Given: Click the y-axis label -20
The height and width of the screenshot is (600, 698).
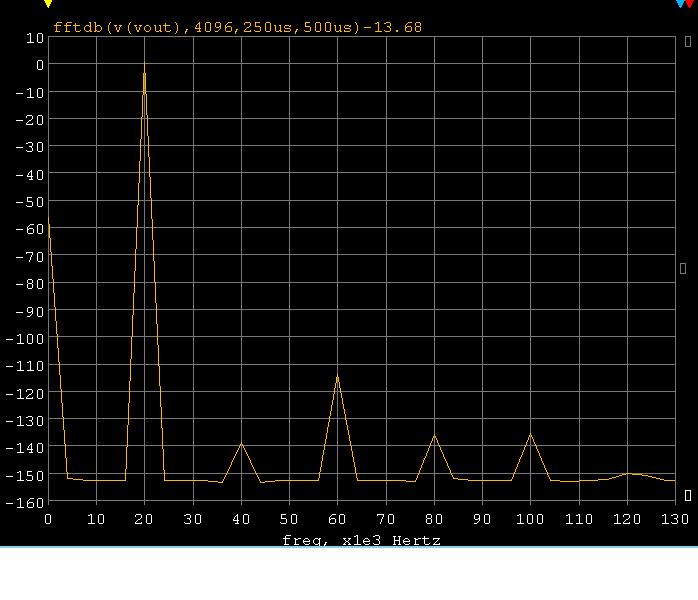Looking at the screenshot, I should (30, 120).
